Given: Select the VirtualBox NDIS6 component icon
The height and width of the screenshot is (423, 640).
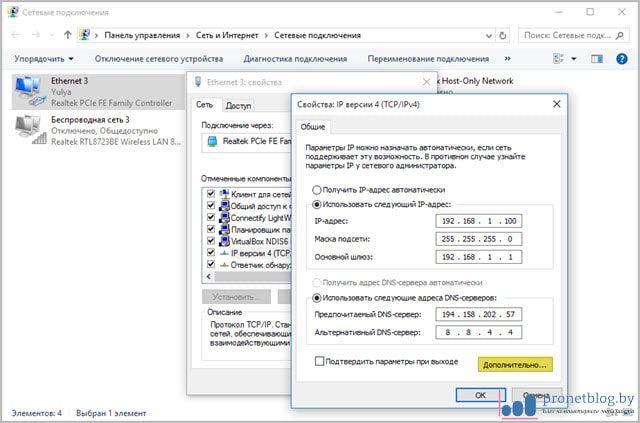Looking at the screenshot, I should (224, 241).
